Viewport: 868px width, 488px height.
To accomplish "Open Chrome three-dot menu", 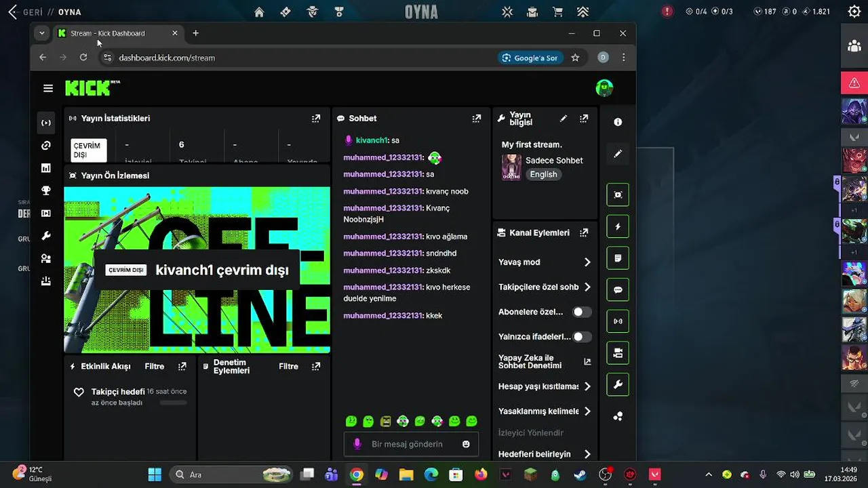I will (x=623, y=58).
